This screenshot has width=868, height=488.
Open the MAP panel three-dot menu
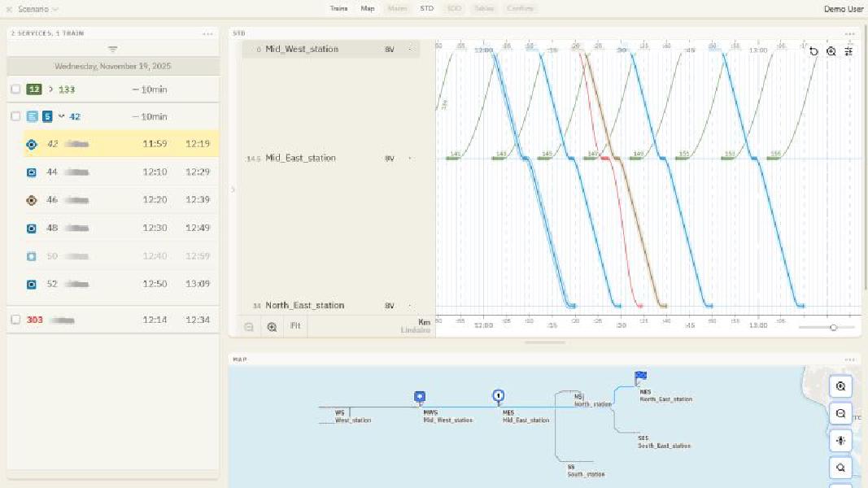[x=850, y=359]
